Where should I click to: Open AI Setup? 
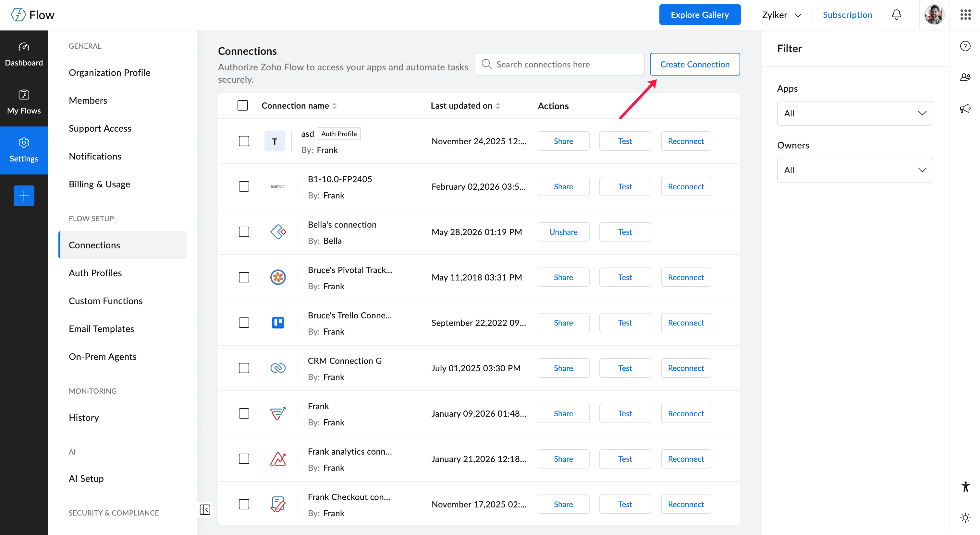tap(86, 479)
